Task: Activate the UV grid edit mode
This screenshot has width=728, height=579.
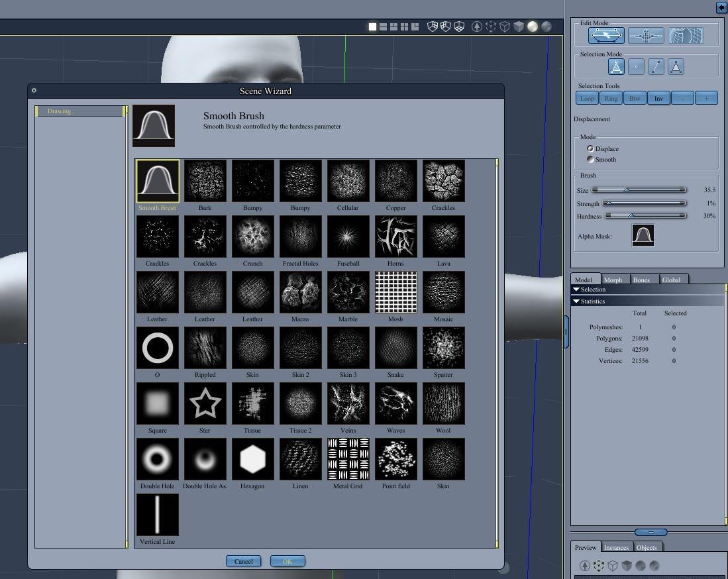Action: tap(686, 35)
